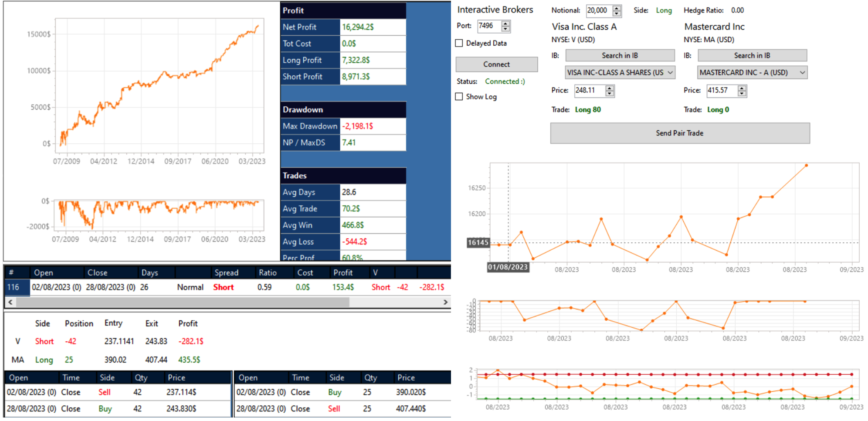Adjust Mastercard price spinner 415.57

coord(742,91)
